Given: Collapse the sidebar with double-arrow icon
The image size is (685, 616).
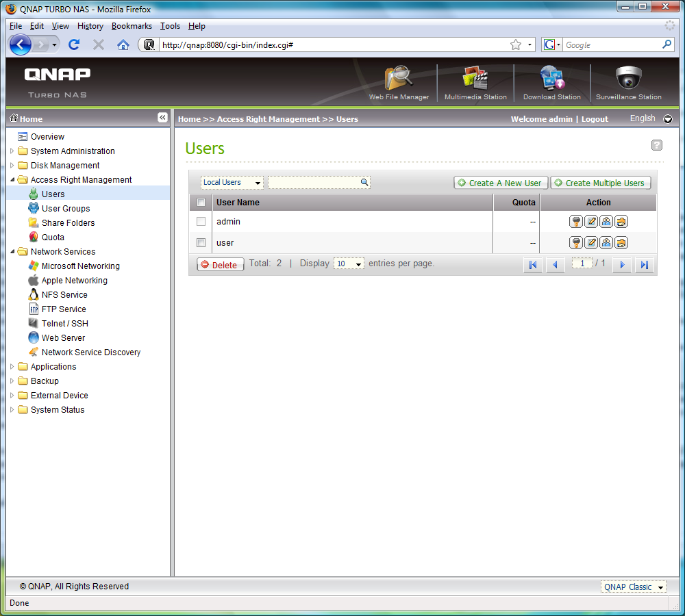Looking at the screenshot, I should 162,118.
